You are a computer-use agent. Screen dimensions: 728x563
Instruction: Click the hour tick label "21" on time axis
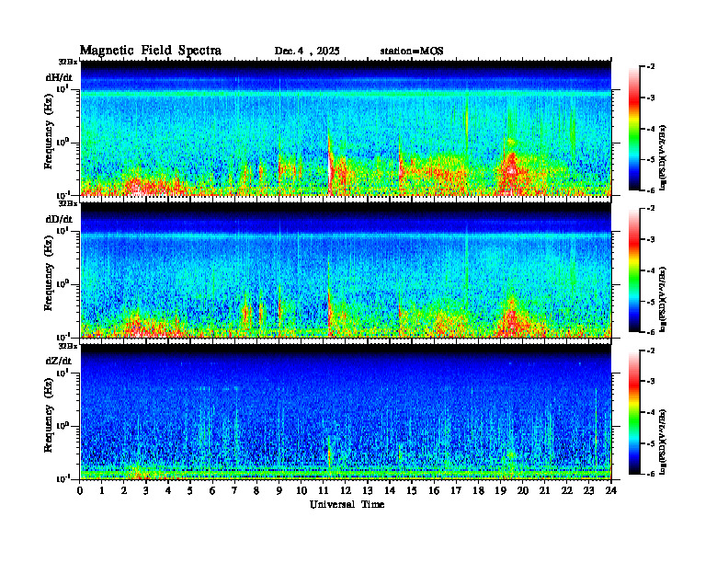coord(544,490)
